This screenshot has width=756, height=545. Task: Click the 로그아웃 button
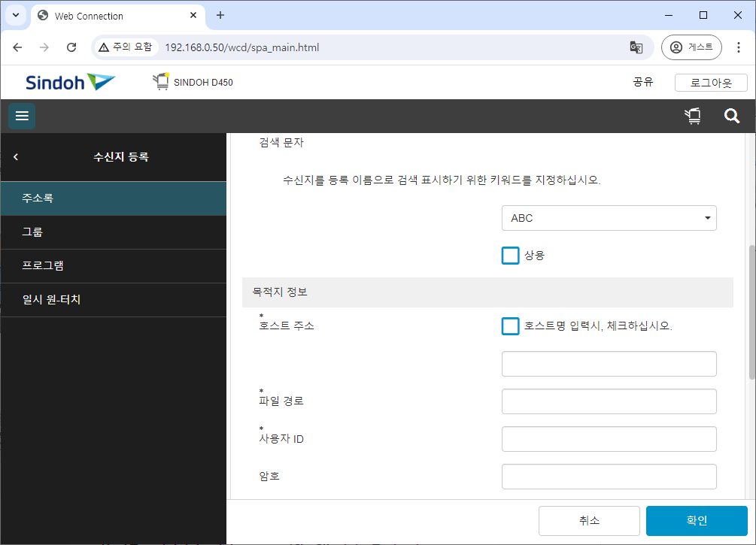coord(711,83)
